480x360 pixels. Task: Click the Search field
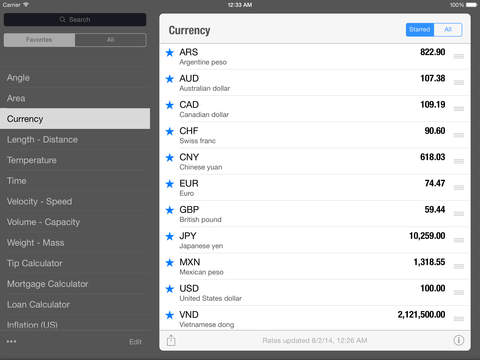[x=75, y=20]
